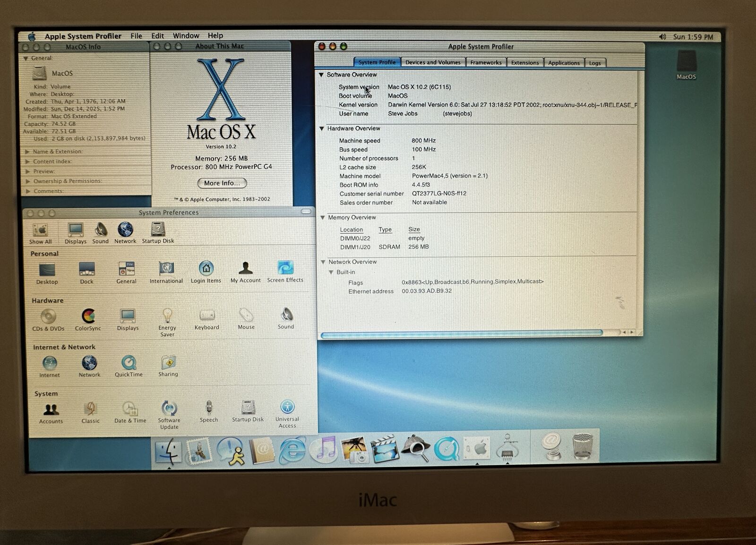Click the More Info button
The width and height of the screenshot is (756, 545).
coord(222,183)
